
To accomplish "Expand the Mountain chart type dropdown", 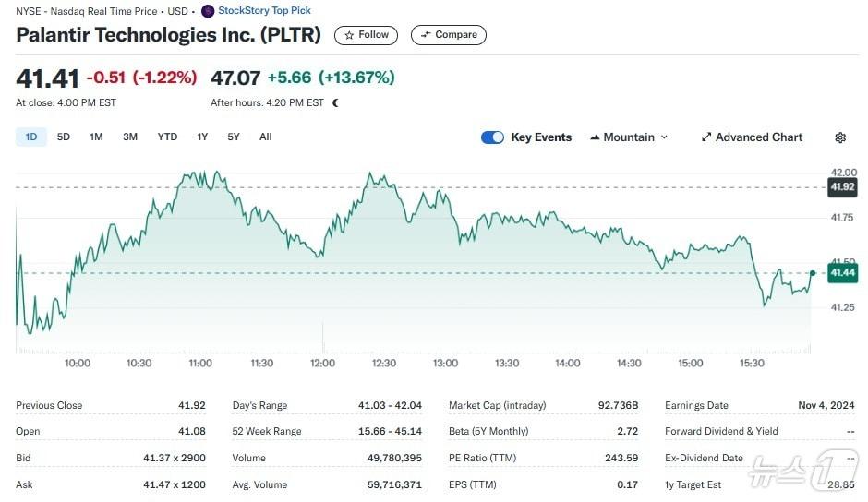I will pyautogui.click(x=663, y=137).
